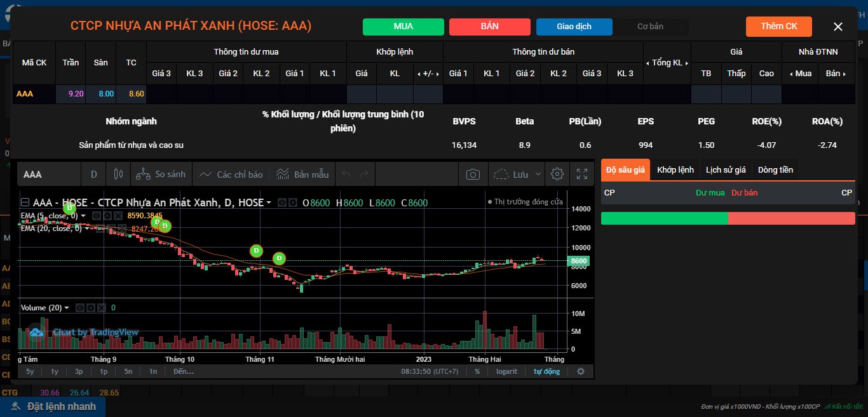Click the green Dư mua ratio bar

tap(664, 218)
